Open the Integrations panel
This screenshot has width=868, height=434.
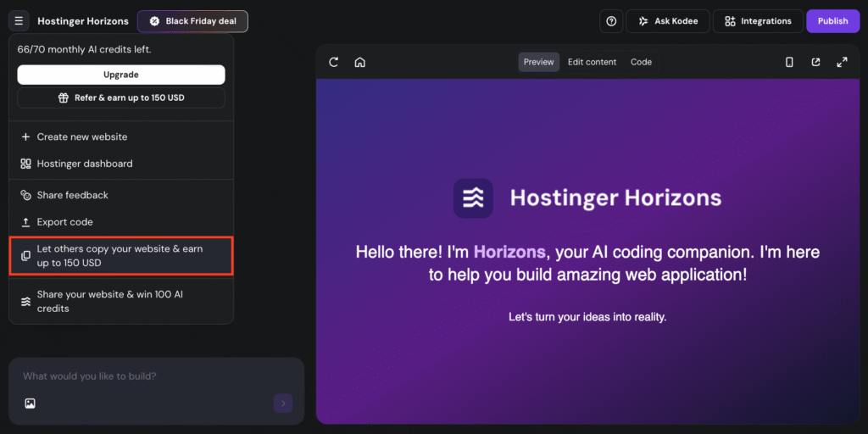[758, 21]
